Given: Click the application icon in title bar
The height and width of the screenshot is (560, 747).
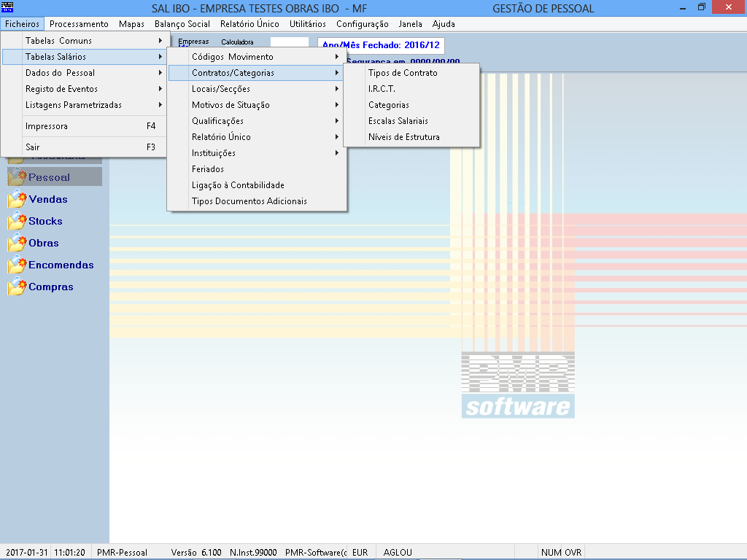Looking at the screenshot, I should tap(8, 8).
